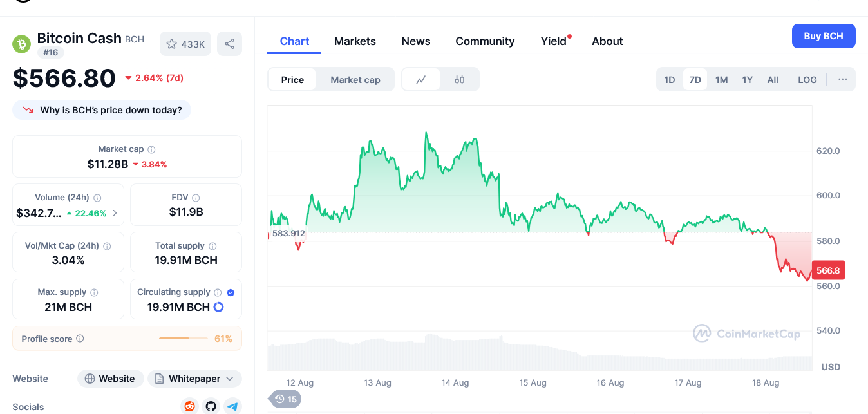
Task: Open the chart more options ellipsis
Action: point(842,80)
